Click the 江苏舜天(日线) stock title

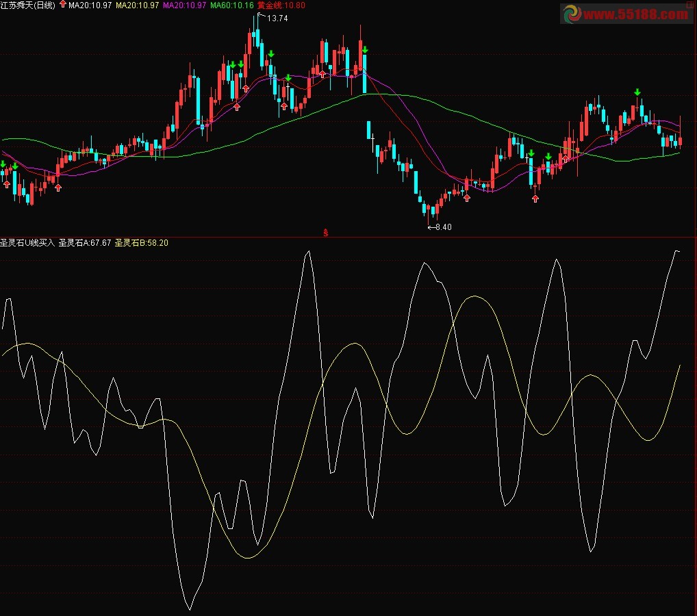click(28, 5)
